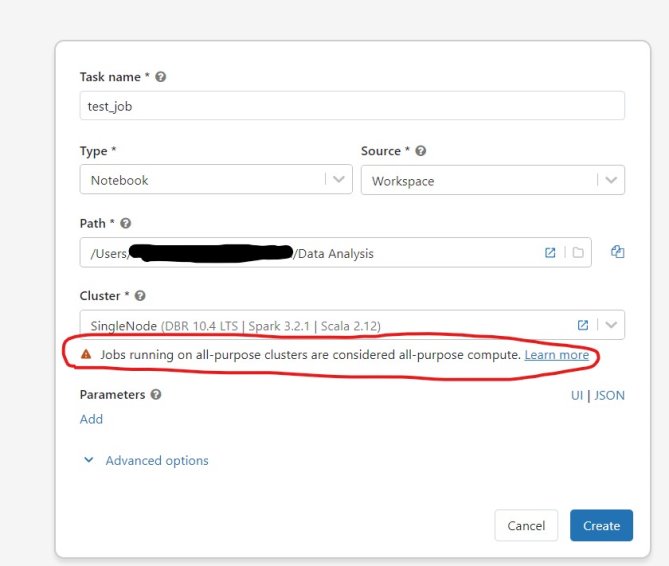Click the all-purpose compute warning text
This screenshot has width=669, height=566.
[310, 354]
